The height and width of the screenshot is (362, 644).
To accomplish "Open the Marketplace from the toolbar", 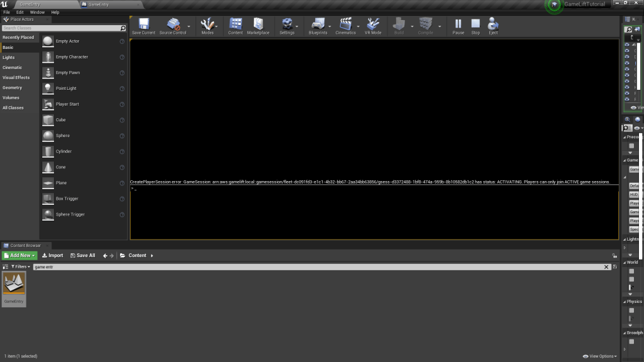I will (x=258, y=25).
